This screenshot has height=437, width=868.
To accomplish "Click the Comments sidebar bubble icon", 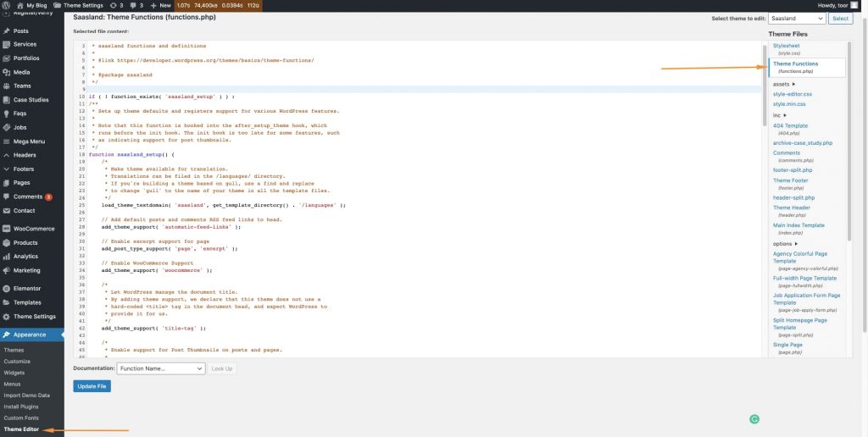I will [7, 197].
